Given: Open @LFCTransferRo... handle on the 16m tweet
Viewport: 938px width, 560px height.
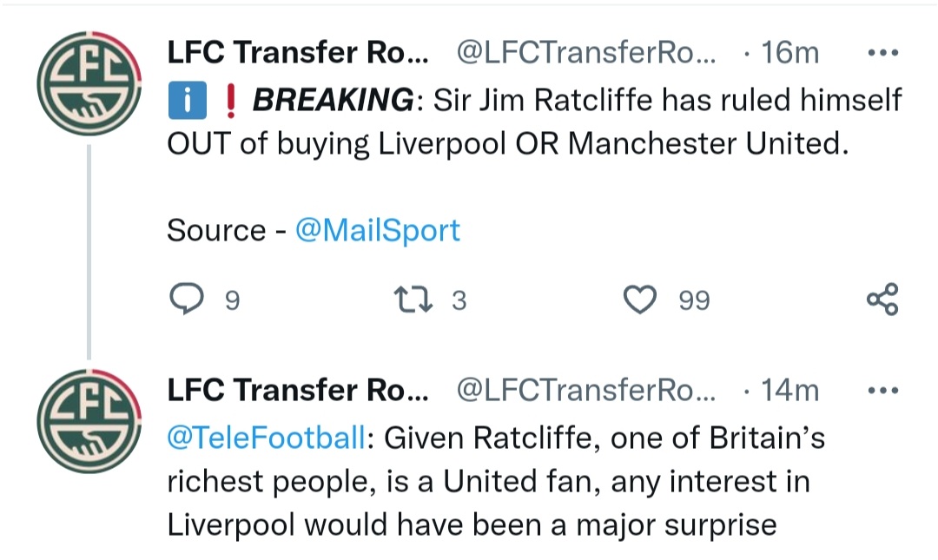Looking at the screenshot, I should click(x=586, y=53).
